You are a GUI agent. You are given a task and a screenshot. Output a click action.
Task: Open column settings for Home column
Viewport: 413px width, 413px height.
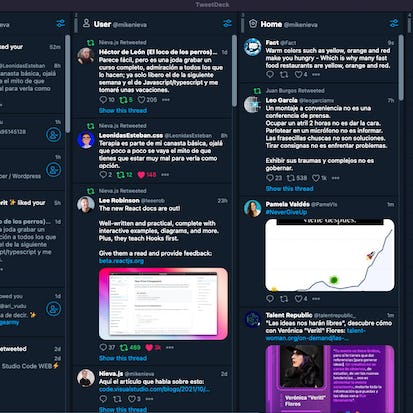pyautogui.click(x=394, y=23)
